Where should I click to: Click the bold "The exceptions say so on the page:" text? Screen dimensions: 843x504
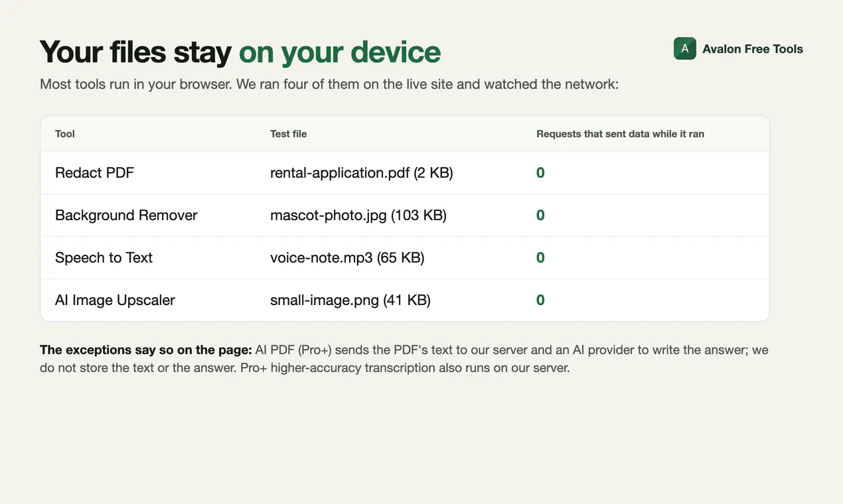click(146, 350)
